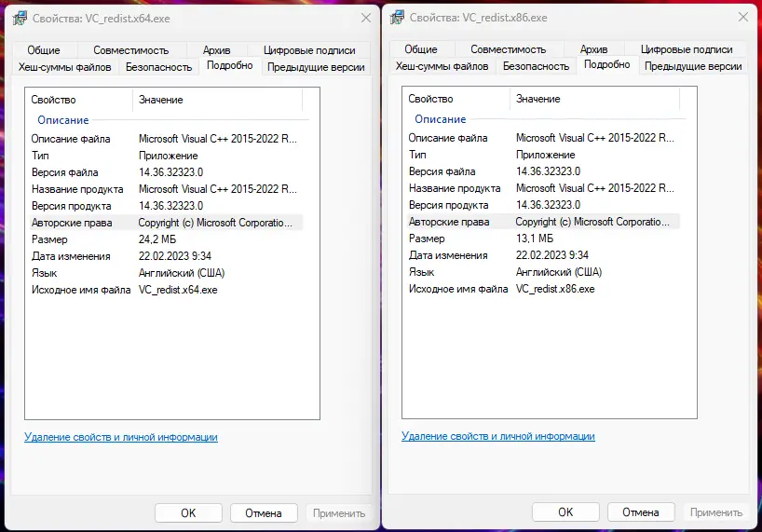The image size is (762, 532).
Task: Click the property removal link in x64 window
Action: click(121, 437)
